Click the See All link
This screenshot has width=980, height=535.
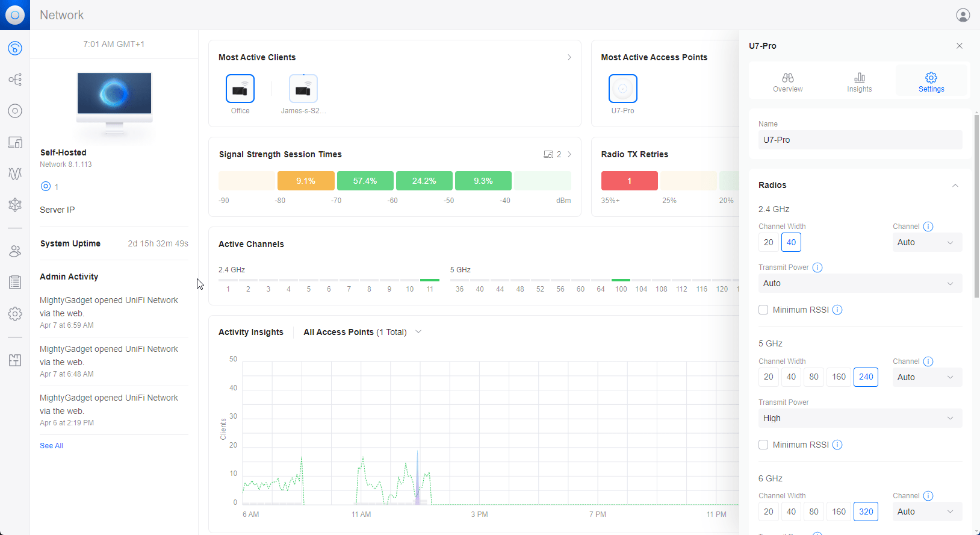(x=51, y=446)
